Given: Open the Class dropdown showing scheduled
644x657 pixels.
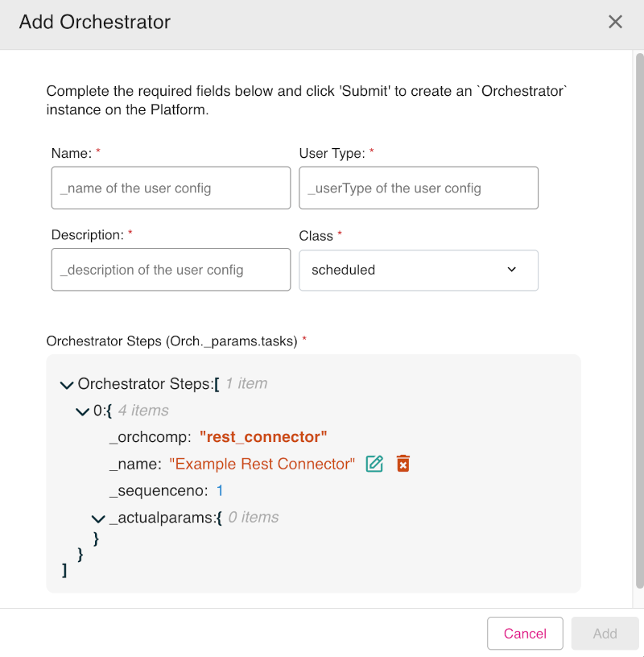Looking at the screenshot, I should pyautogui.click(x=418, y=270).
